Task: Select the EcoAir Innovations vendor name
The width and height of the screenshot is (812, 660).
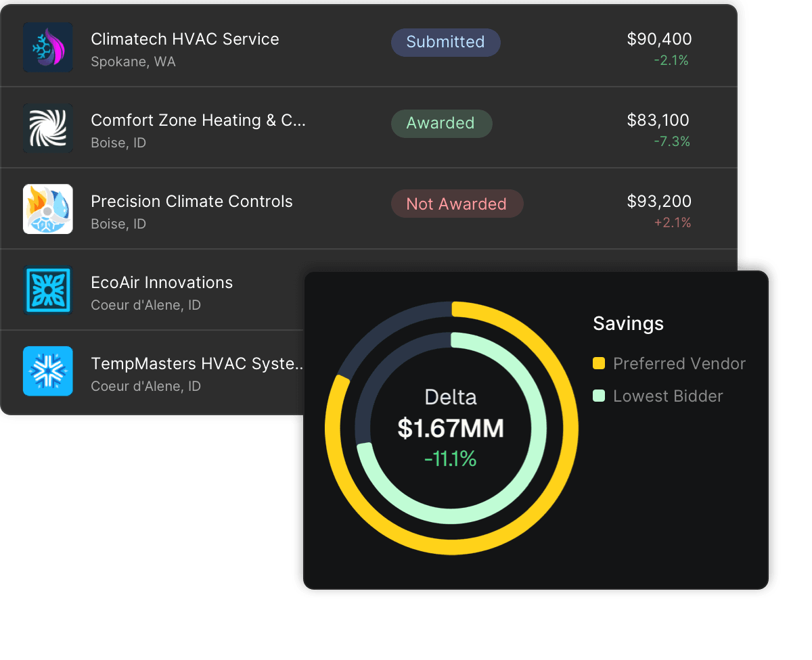Action: [162, 283]
